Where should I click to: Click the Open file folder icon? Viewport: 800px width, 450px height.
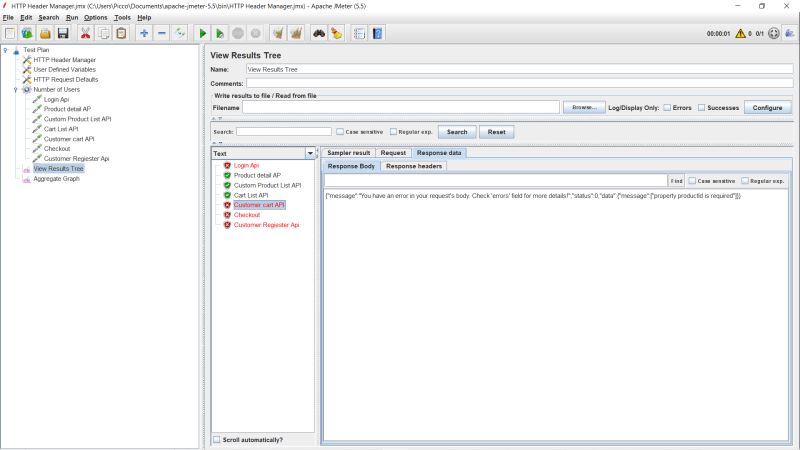click(45, 34)
